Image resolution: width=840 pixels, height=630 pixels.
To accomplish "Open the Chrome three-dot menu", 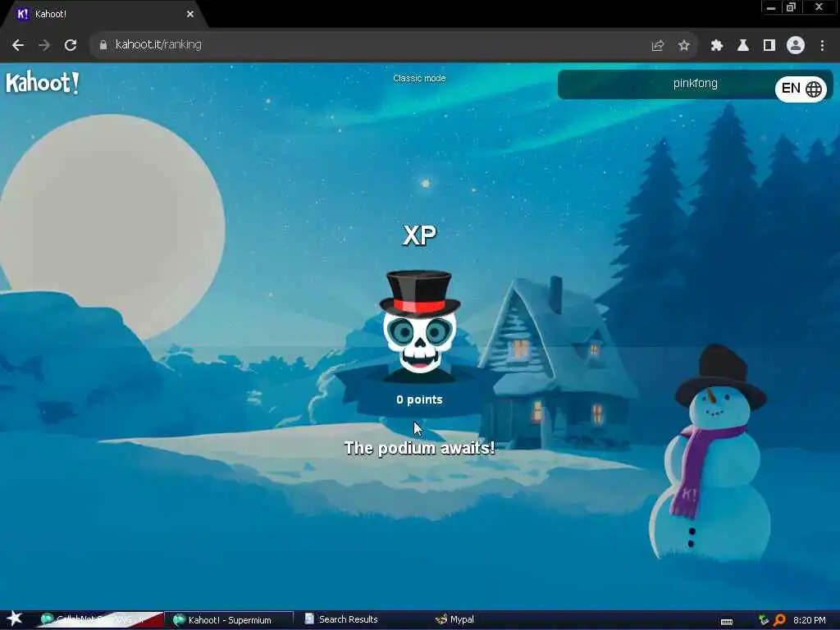I will 822,46.
